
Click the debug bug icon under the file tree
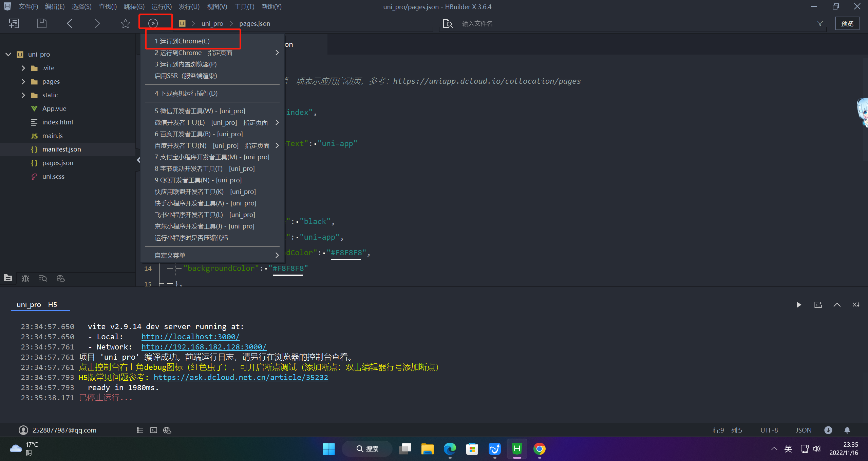tap(25, 278)
